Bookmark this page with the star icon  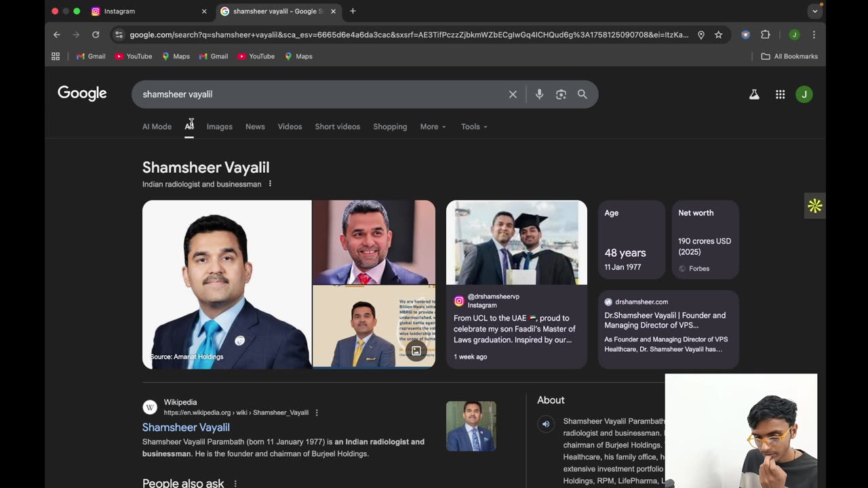tap(718, 35)
